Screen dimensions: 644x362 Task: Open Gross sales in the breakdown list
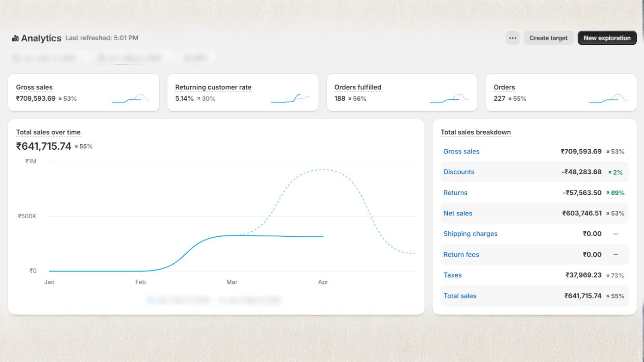click(462, 151)
